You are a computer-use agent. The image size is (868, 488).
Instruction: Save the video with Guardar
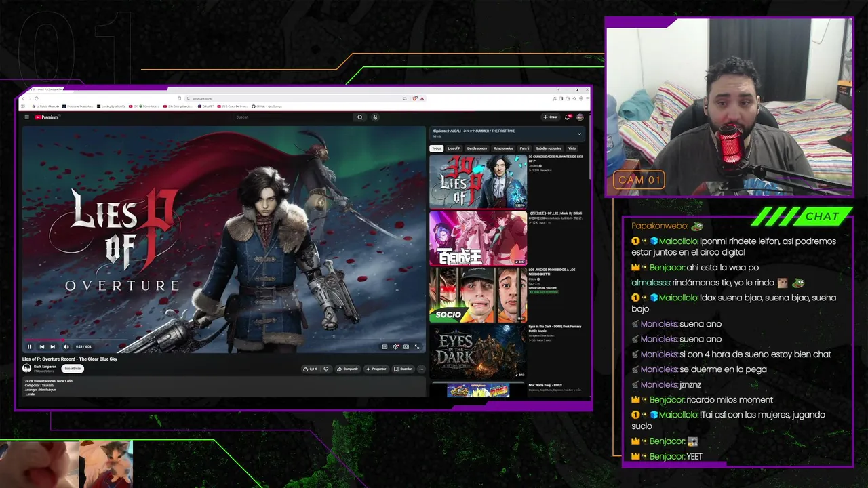point(403,369)
